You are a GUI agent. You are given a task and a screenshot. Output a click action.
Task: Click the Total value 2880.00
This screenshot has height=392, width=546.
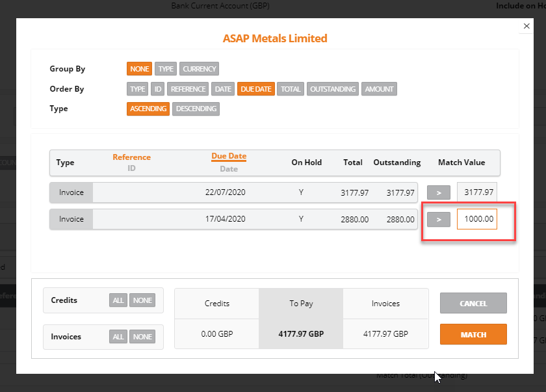(x=354, y=220)
